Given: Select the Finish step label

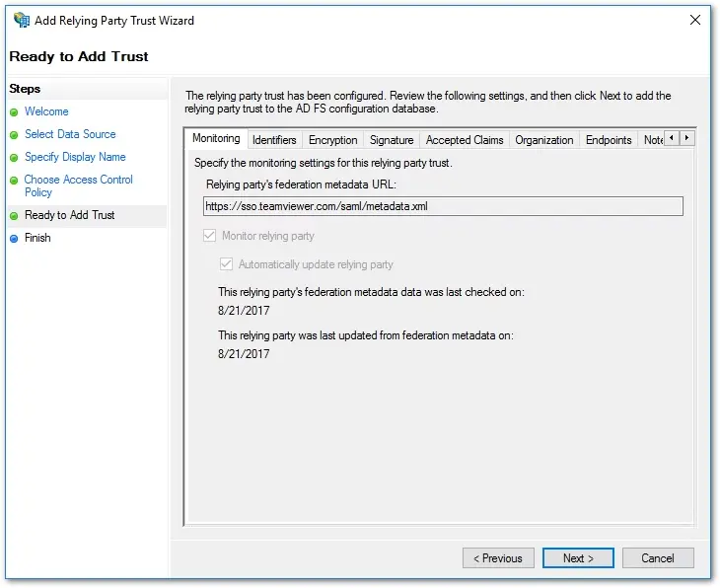Looking at the screenshot, I should click(37, 238).
